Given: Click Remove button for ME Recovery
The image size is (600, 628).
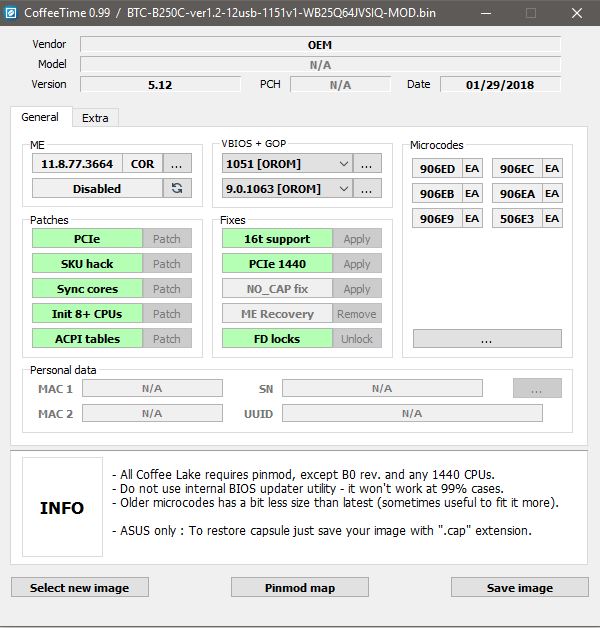Looking at the screenshot, I should 357,314.
